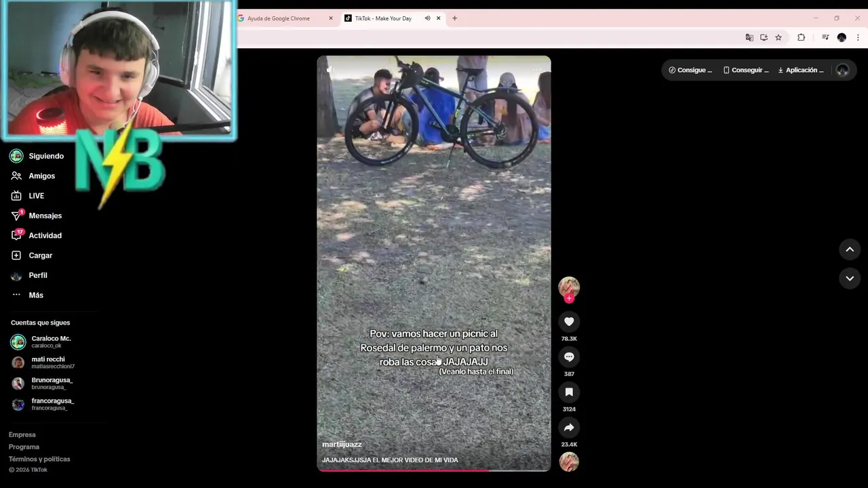Click the LIVE broadcast icon
This screenshot has height=488, width=868.
pyautogui.click(x=16, y=196)
